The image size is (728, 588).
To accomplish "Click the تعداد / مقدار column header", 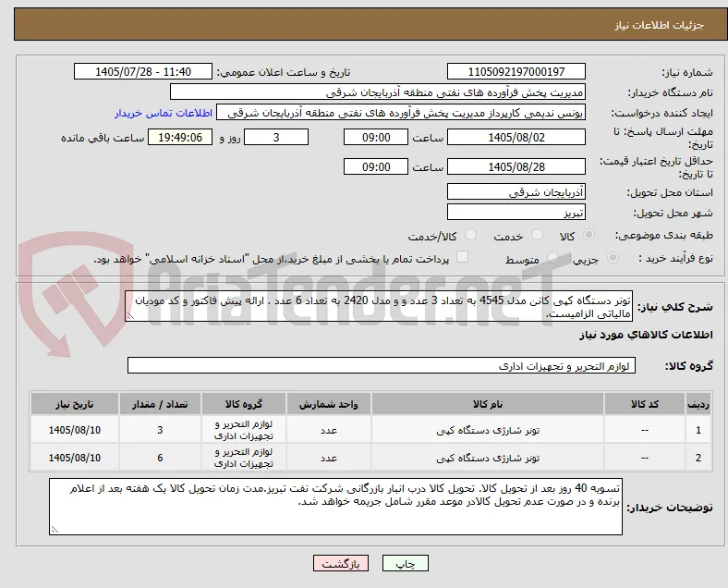I will tap(160, 404).
